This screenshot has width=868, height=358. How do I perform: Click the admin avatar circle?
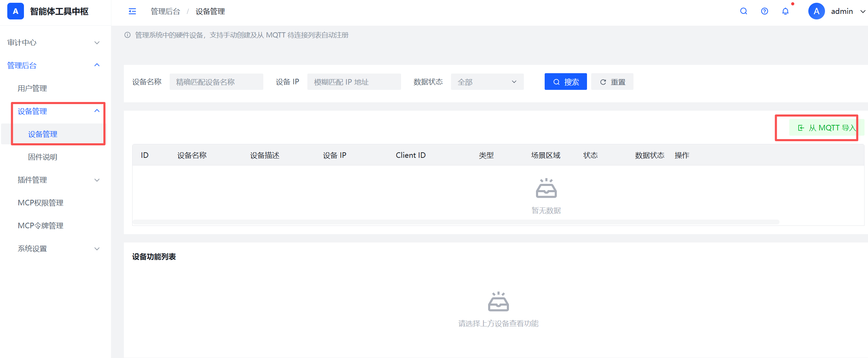(x=816, y=11)
